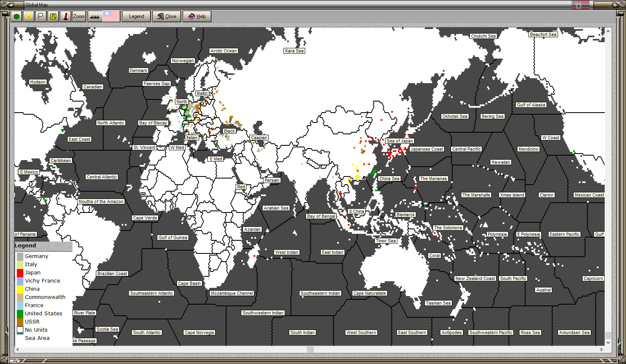Click the China yellow swatch in legend
Viewport: 626px width, 364px height.
(20, 289)
